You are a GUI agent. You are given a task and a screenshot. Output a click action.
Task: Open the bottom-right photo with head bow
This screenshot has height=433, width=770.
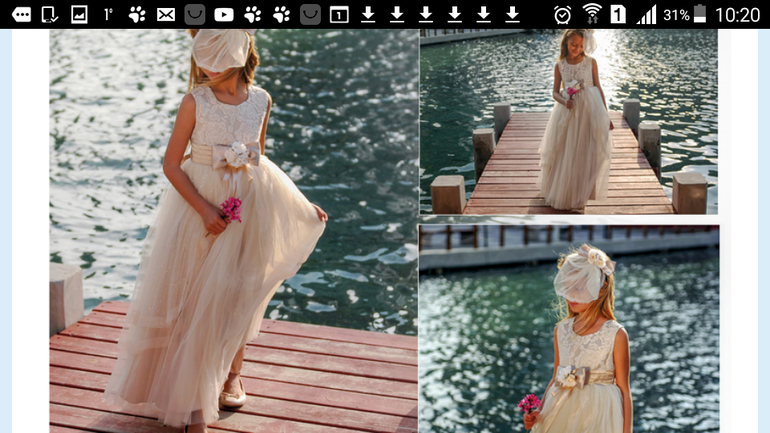click(568, 328)
